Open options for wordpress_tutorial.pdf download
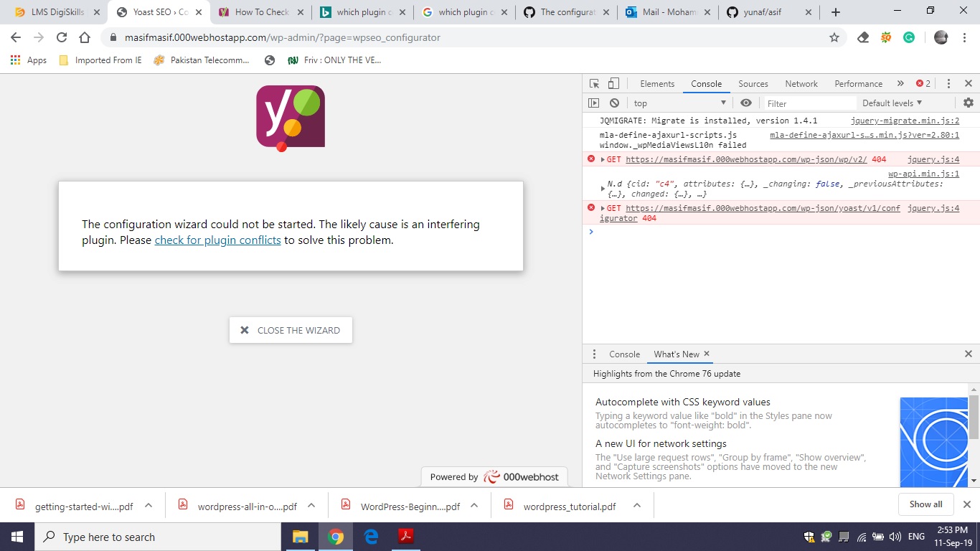Viewport: 980px width, 551px height. pos(637,505)
